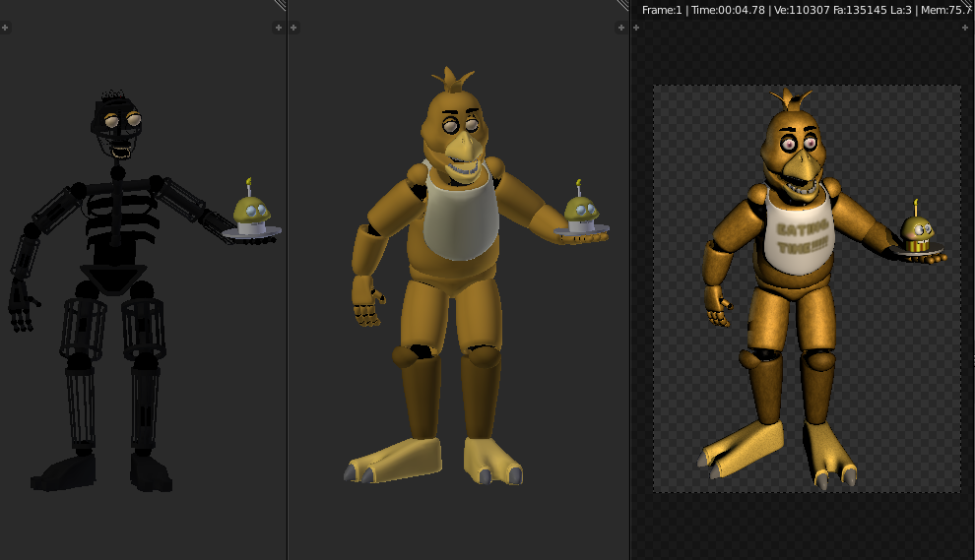Open properties region in endoskeleton viewport
This screenshot has height=560, width=975.
(278, 28)
